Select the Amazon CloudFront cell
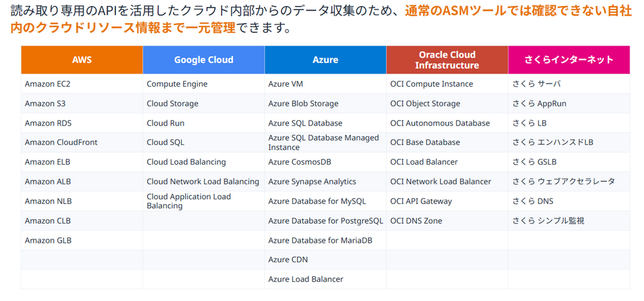This screenshot has height=301, width=644. click(82, 142)
